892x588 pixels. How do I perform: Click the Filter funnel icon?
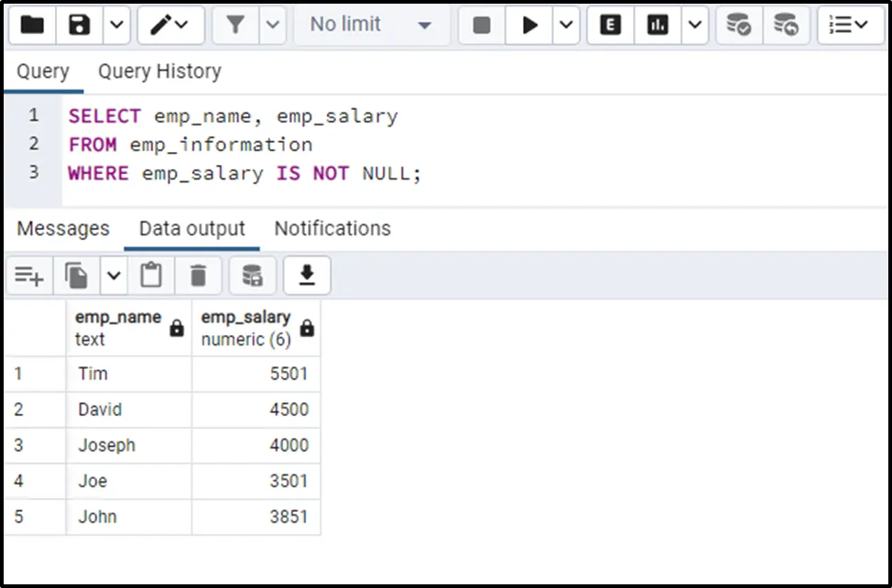(235, 26)
